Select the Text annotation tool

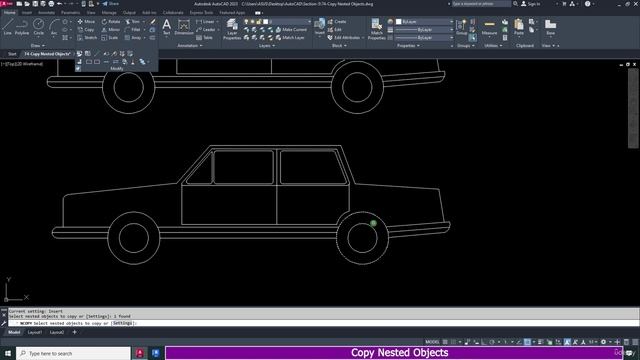pyautogui.click(x=167, y=27)
